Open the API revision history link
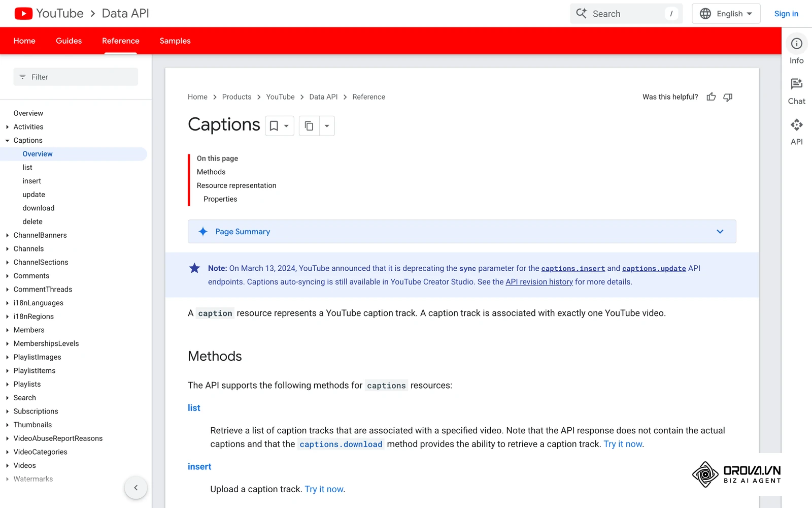Image resolution: width=812 pixels, height=508 pixels. click(x=539, y=282)
